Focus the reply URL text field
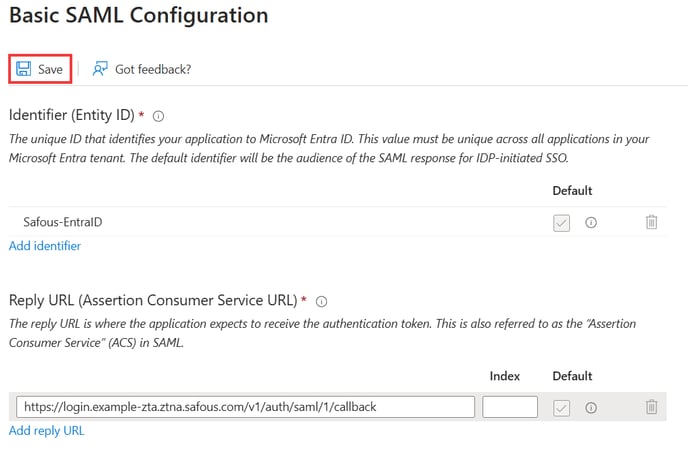This screenshot has height=458, width=688. (x=245, y=407)
